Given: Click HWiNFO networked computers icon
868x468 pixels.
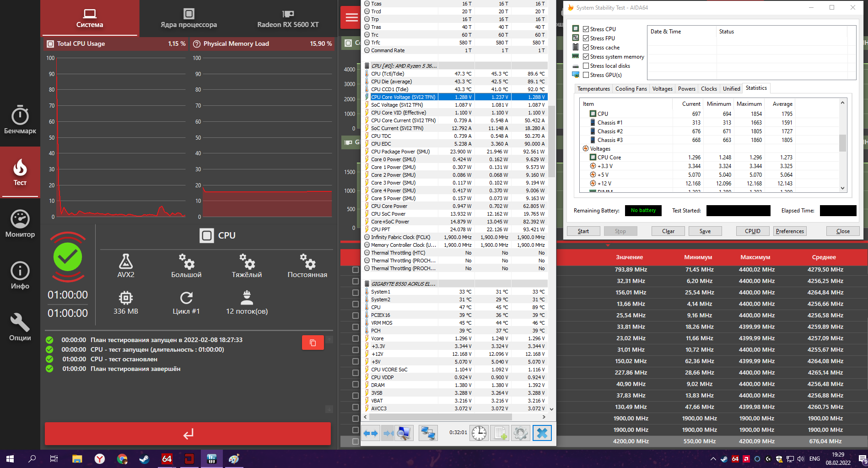Looking at the screenshot, I should click(428, 433).
